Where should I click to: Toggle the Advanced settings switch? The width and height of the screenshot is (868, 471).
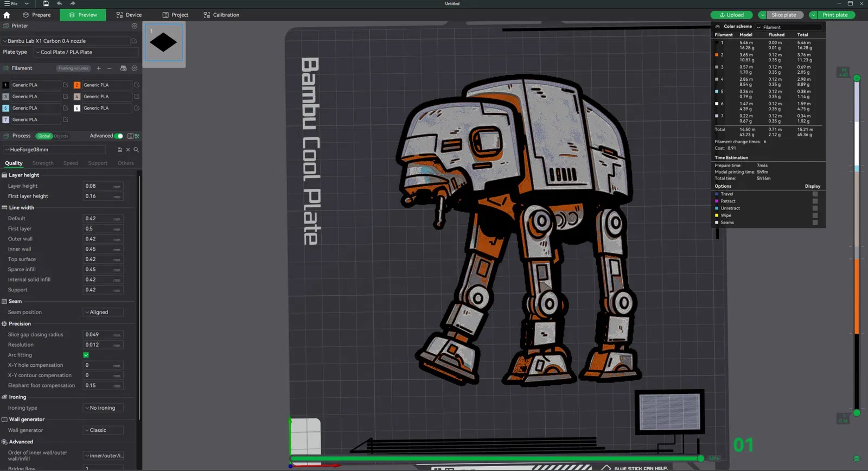pyautogui.click(x=118, y=136)
